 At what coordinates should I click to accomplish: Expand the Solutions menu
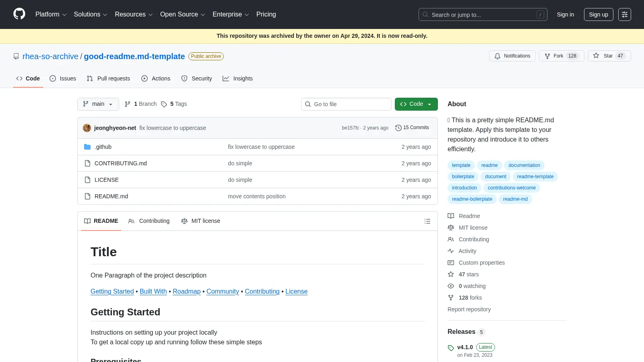(91, 14)
